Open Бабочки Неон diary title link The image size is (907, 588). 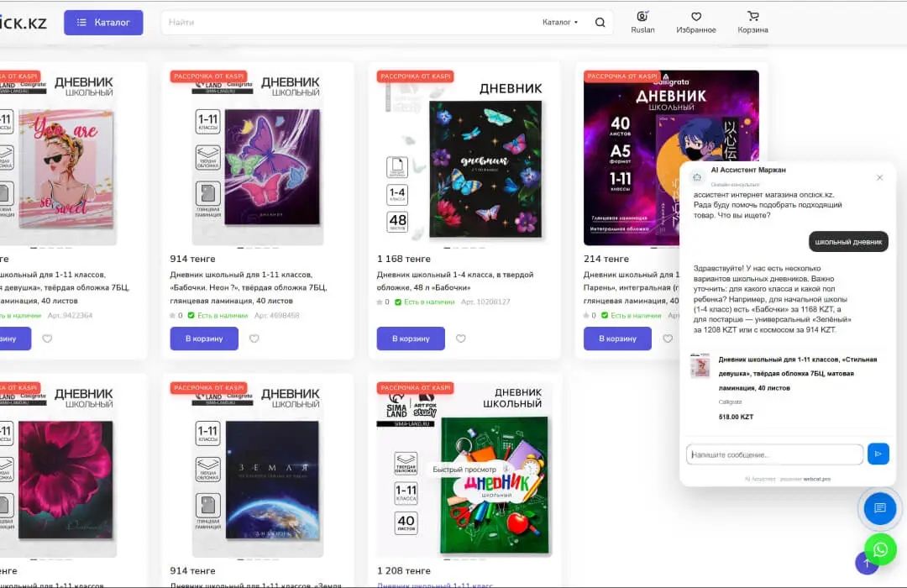tap(249, 287)
